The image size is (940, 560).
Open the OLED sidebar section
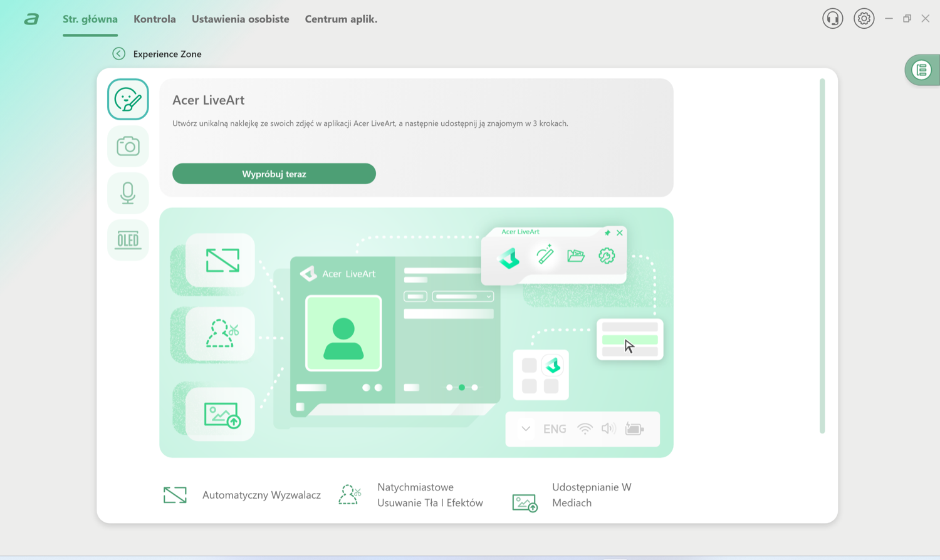(x=128, y=240)
